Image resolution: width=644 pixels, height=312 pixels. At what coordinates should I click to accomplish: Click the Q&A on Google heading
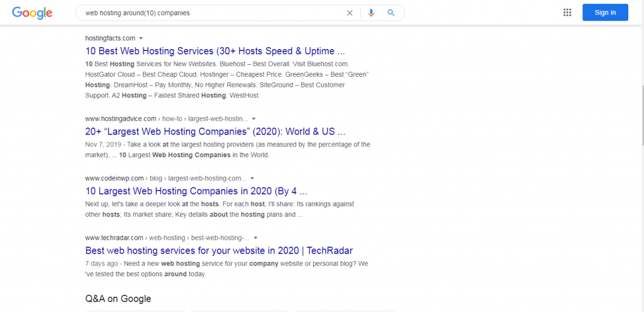tap(118, 299)
